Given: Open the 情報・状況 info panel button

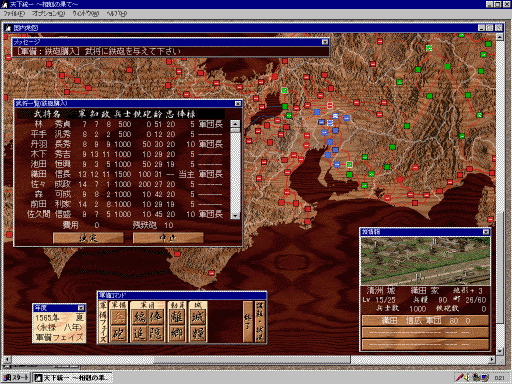Looking at the screenshot, I should [x=260, y=322].
